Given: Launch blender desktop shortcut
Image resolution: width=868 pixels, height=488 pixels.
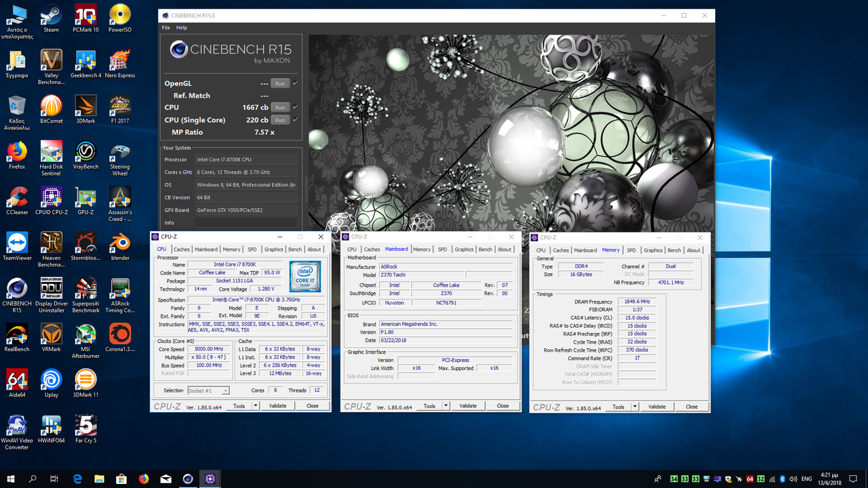Looking at the screenshot, I should pos(120,245).
